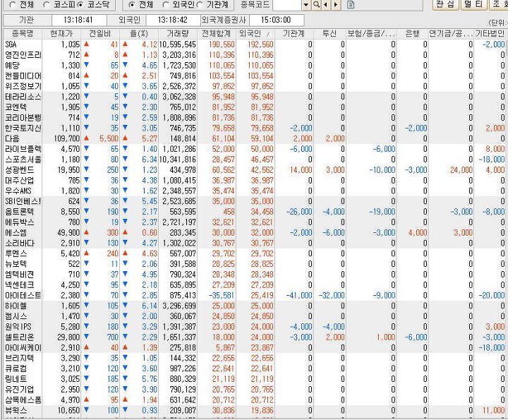The width and height of the screenshot is (508, 420).
Task: Select the 코스피 radio button
Action: [47, 5]
